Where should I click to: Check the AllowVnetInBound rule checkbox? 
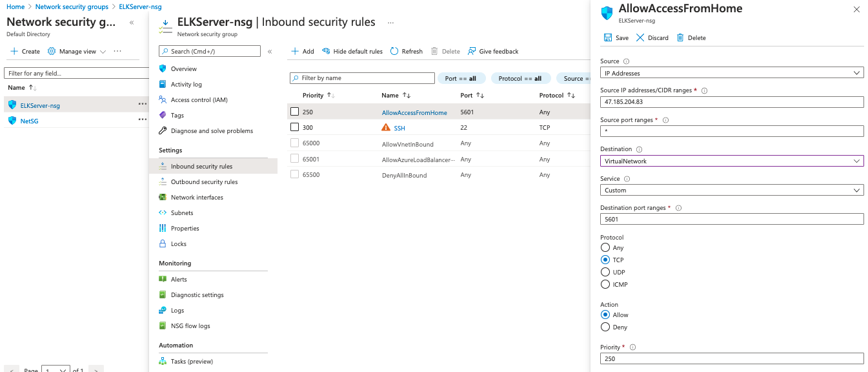click(294, 143)
